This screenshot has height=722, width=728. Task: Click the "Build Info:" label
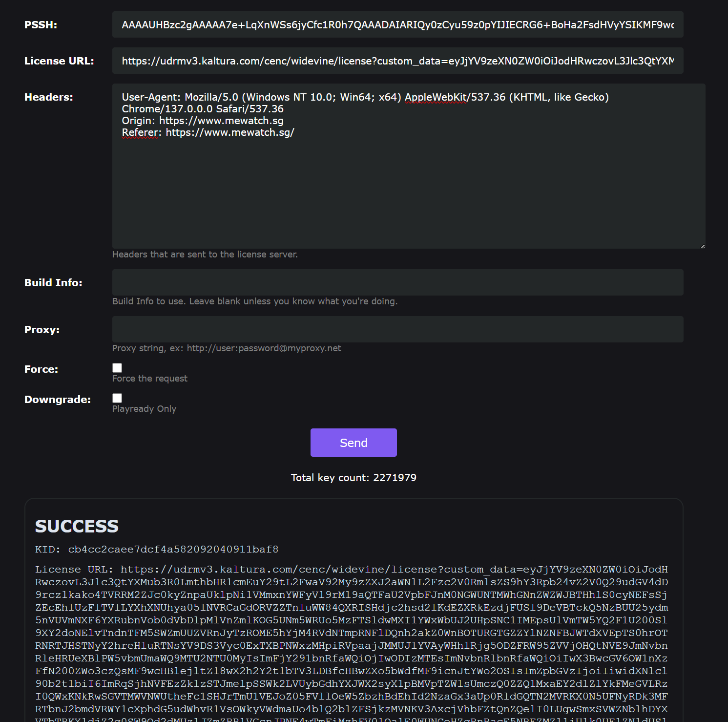53,283
